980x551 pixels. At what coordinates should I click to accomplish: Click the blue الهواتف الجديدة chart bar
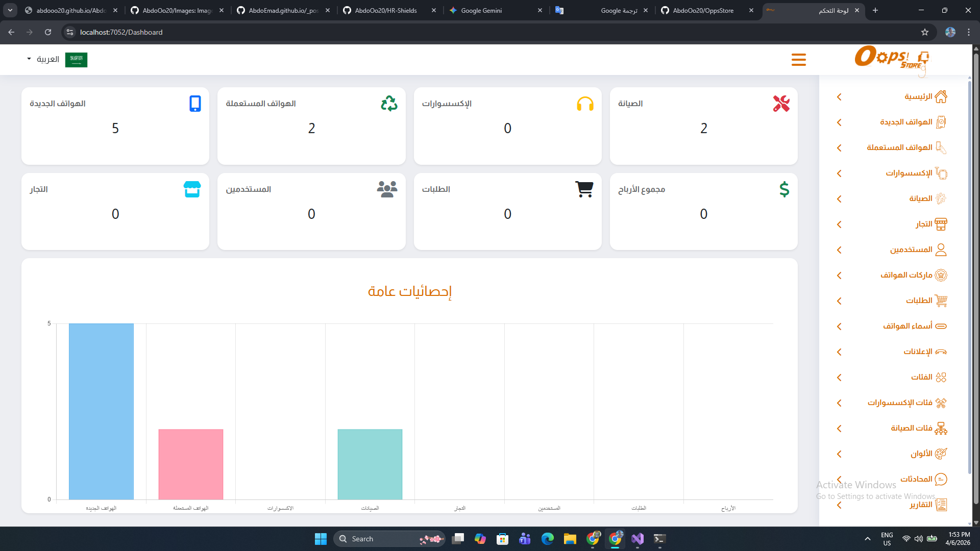(101, 411)
